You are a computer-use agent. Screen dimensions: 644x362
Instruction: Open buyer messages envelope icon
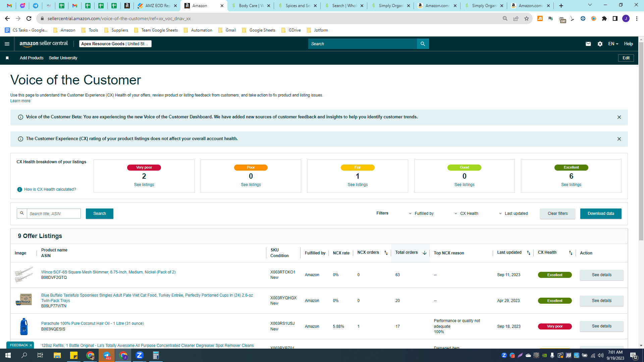[588, 44]
